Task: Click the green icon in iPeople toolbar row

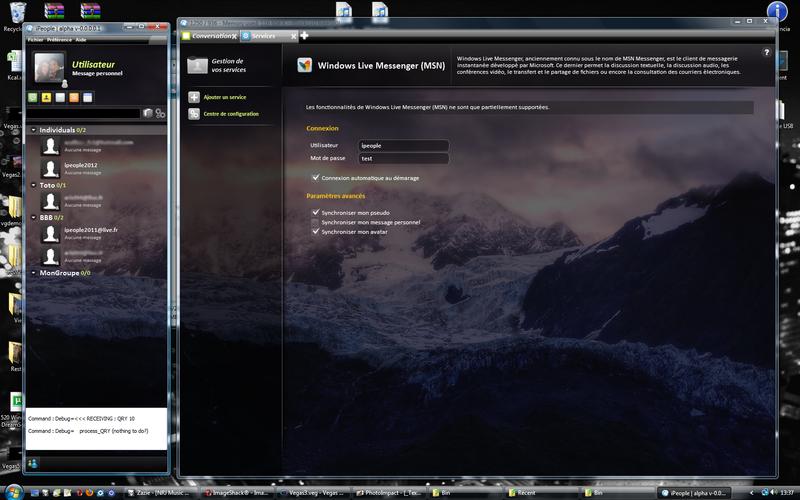Action: [33, 97]
